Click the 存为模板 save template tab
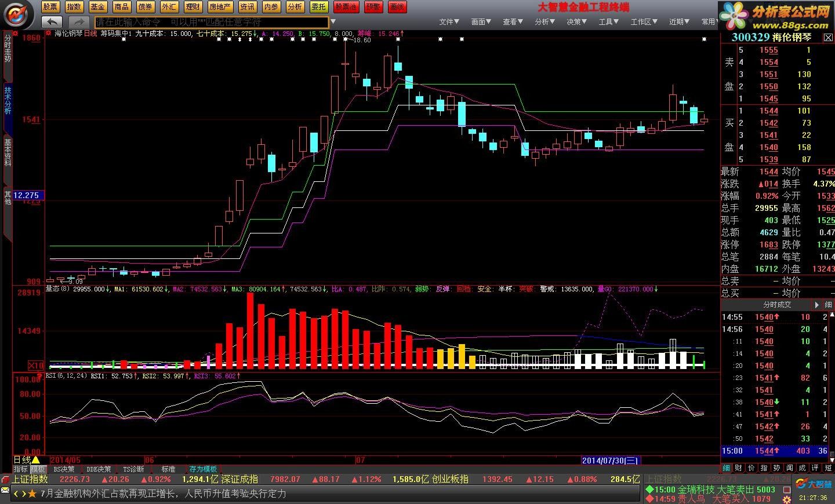Screen dimensions: 835x504 coord(203,469)
